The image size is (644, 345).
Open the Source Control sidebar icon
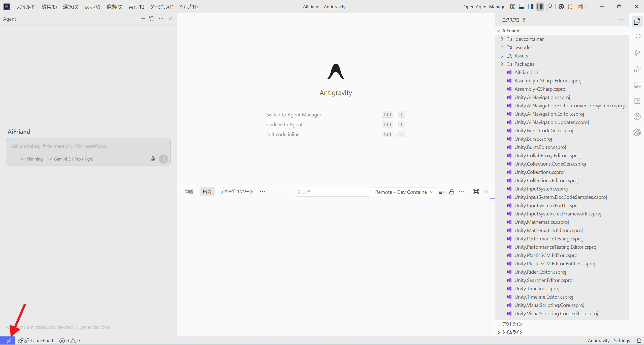pyautogui.click(x=637, y=53)
